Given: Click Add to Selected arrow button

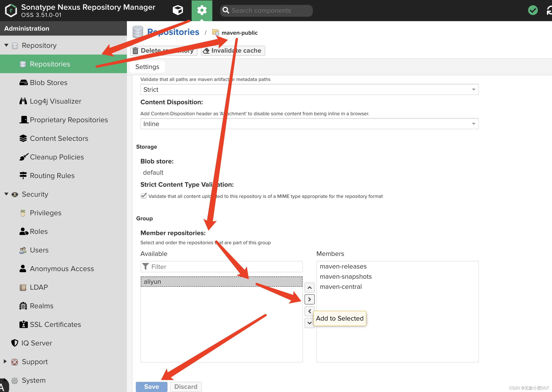Looking at the screenshot, I should tap(310, 299).
